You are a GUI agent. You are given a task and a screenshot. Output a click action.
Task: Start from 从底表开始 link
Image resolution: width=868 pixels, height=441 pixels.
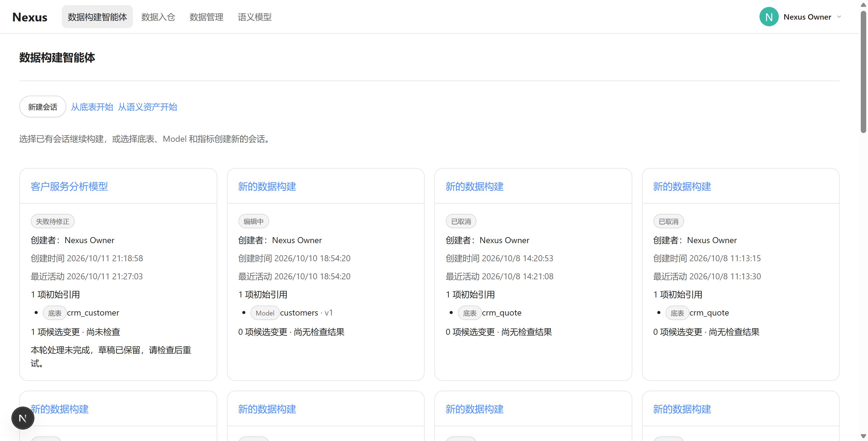(92, 107)
